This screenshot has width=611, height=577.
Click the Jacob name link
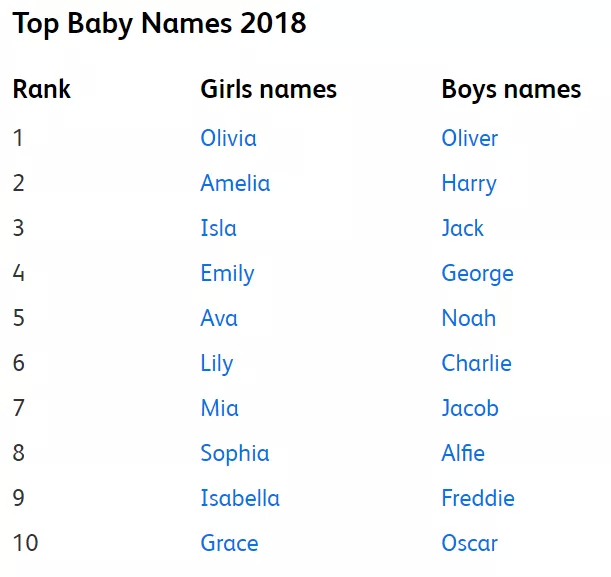click(469, 409)
